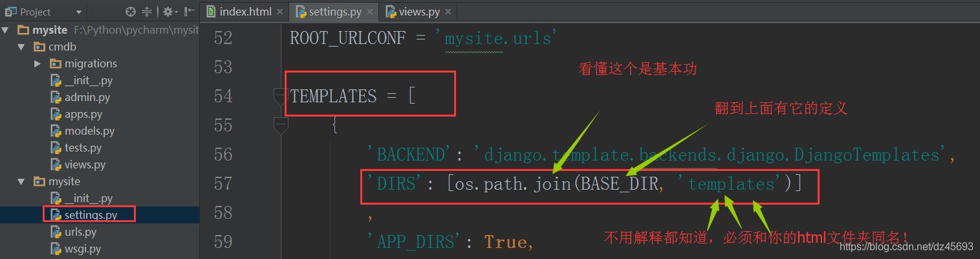Click the Python icon next to urls.py
This screenshot has height=259, width=980.
[x=56, y=232]
